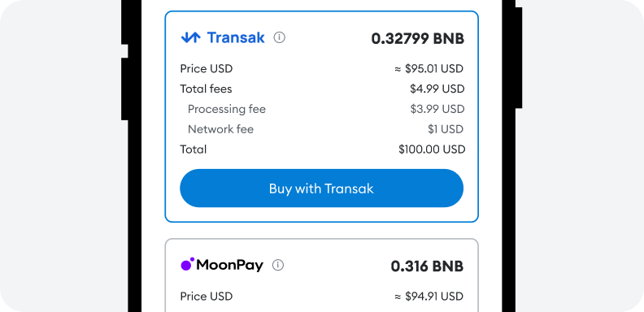Click the MoonPay purple dot logo
Viewport: 644px width, 312px height.
(x=186, y=265)
